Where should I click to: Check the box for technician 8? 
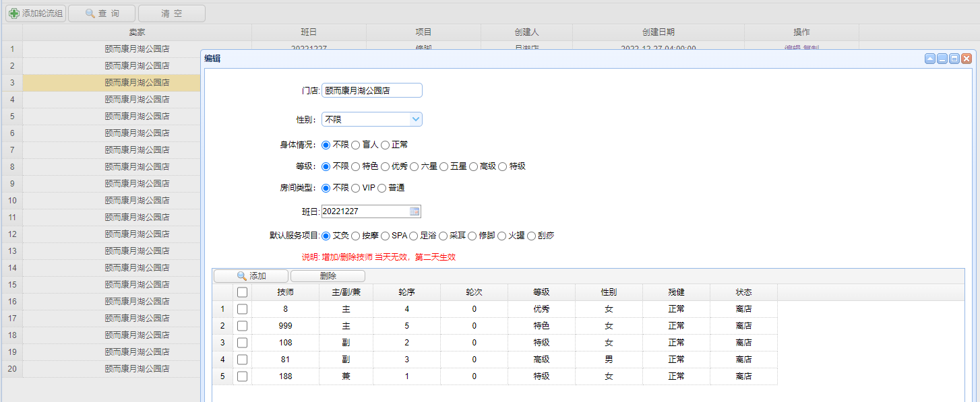243,309
